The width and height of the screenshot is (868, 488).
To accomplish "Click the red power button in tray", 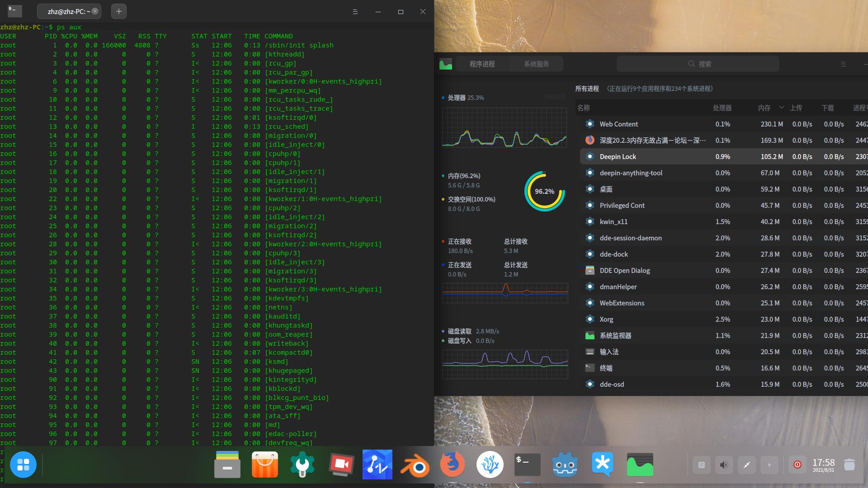I will click(x=797, y=465).
